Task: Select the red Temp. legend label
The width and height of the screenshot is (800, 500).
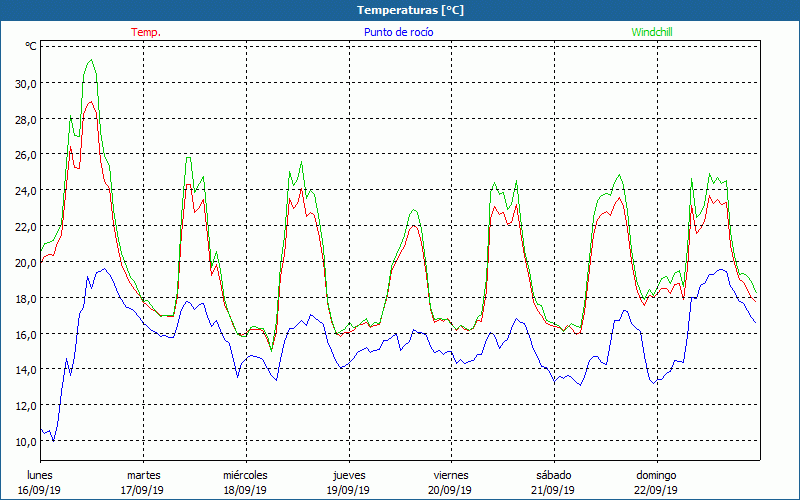Action: [x=146, y=32]
